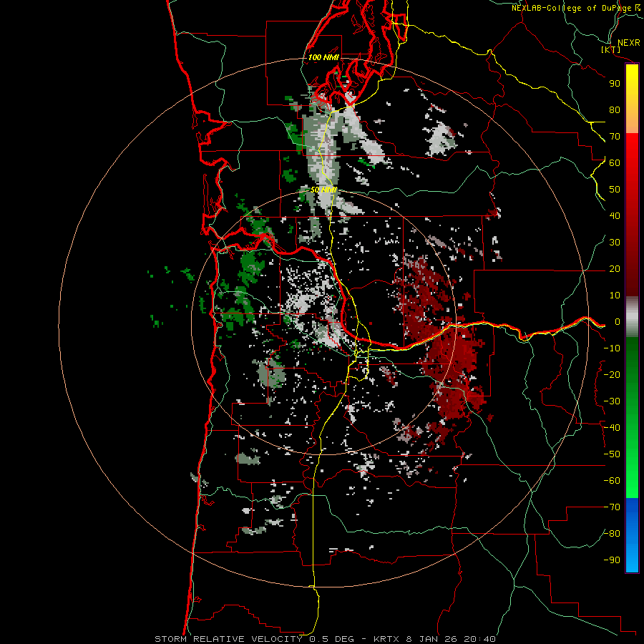Viewport: 644px width, 644px height.
Task: Click the 90 value on the velocity scale
Action: (615, 84)
